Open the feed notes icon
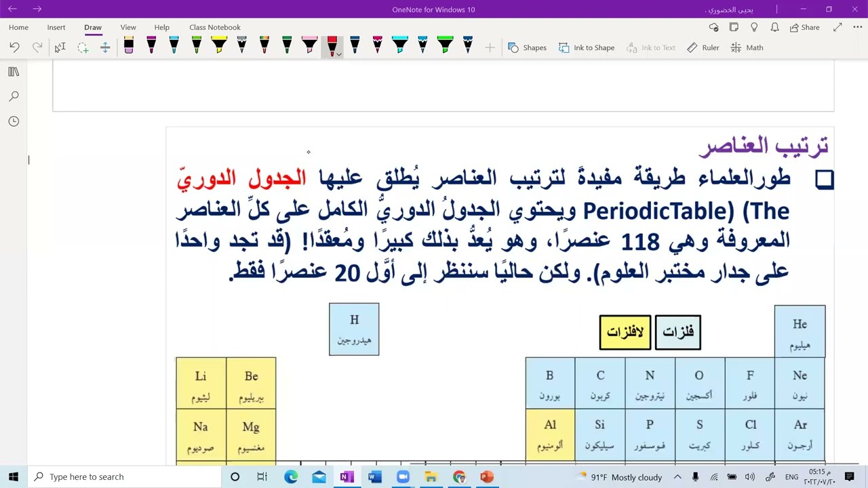The image size is (868, 488). [x=734, y=27]
